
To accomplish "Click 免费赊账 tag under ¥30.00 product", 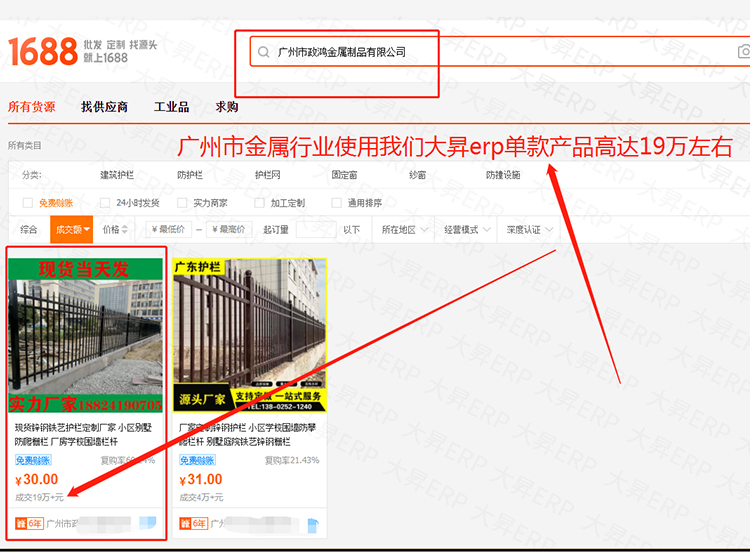I will coord(33,460).
